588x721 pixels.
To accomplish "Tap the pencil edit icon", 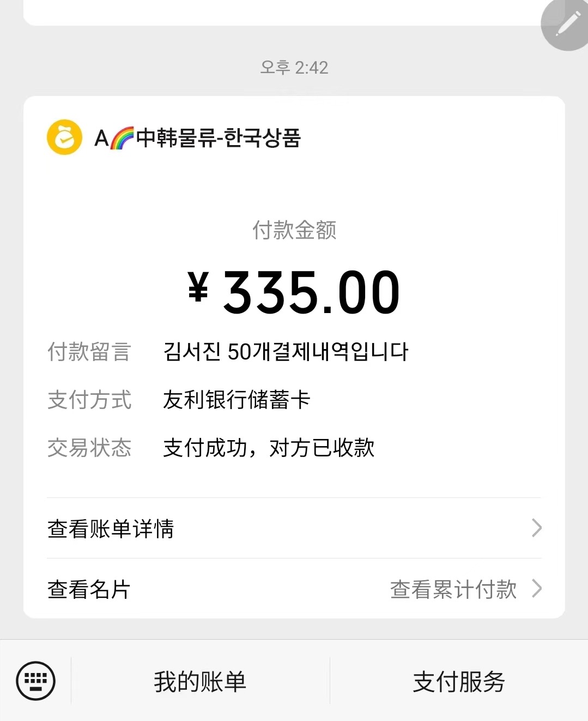I will 567,23.
